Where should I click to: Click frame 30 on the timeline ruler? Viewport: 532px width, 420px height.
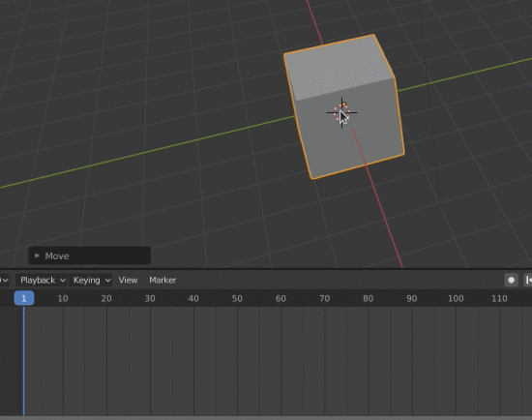pyautogui.click(x=150, y=298)
